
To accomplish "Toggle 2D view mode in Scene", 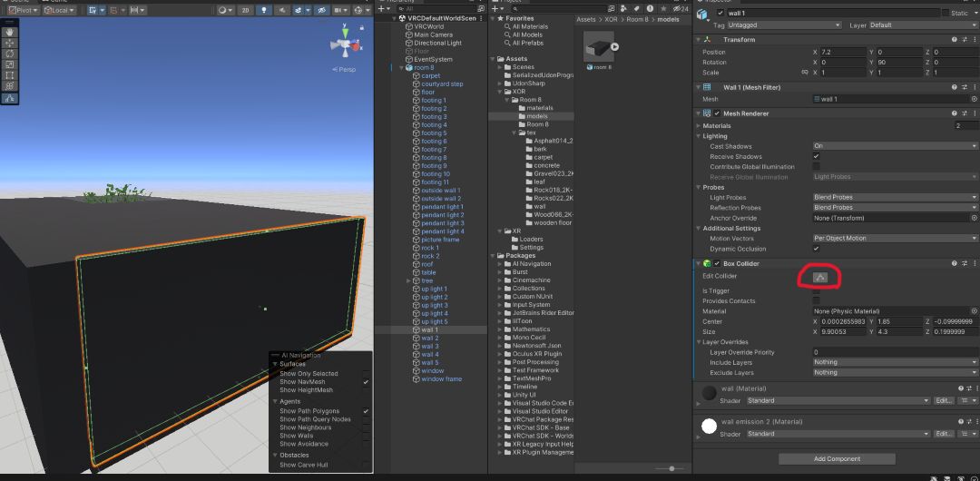I will (244, 10).
